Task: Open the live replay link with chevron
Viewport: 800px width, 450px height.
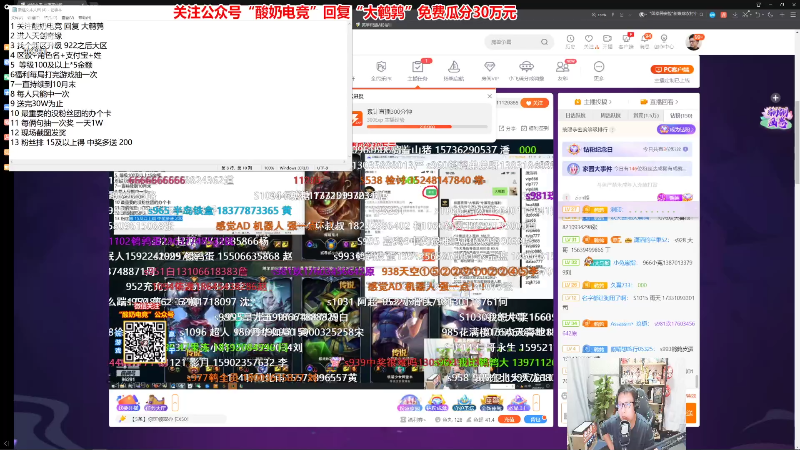Action: 659,102
